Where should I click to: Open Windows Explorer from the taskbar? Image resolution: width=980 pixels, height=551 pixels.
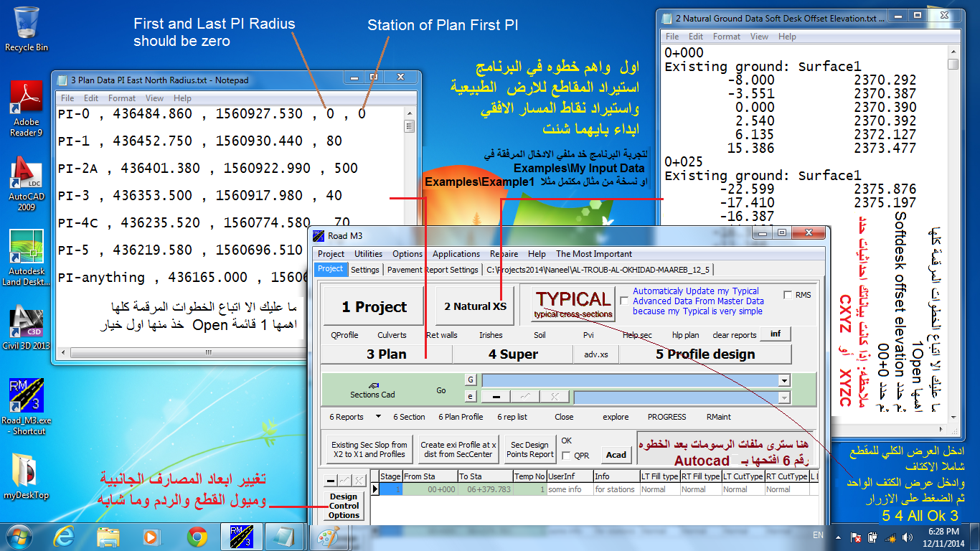(108, 536)
